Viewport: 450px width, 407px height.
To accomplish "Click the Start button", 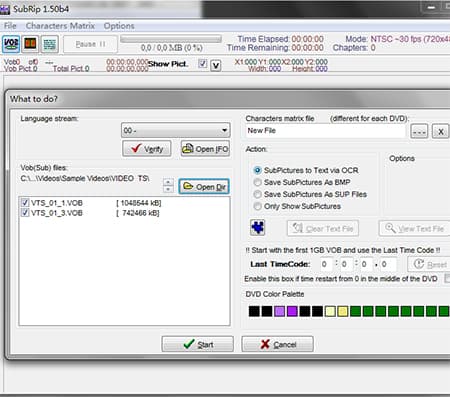I will click(x=198, y=344).
